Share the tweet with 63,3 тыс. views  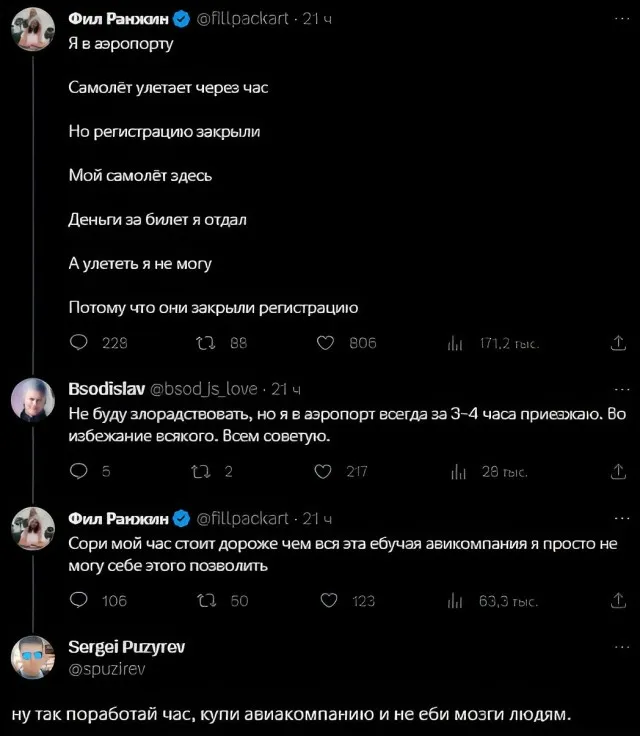pyautogui.click(x=617, y=600)
